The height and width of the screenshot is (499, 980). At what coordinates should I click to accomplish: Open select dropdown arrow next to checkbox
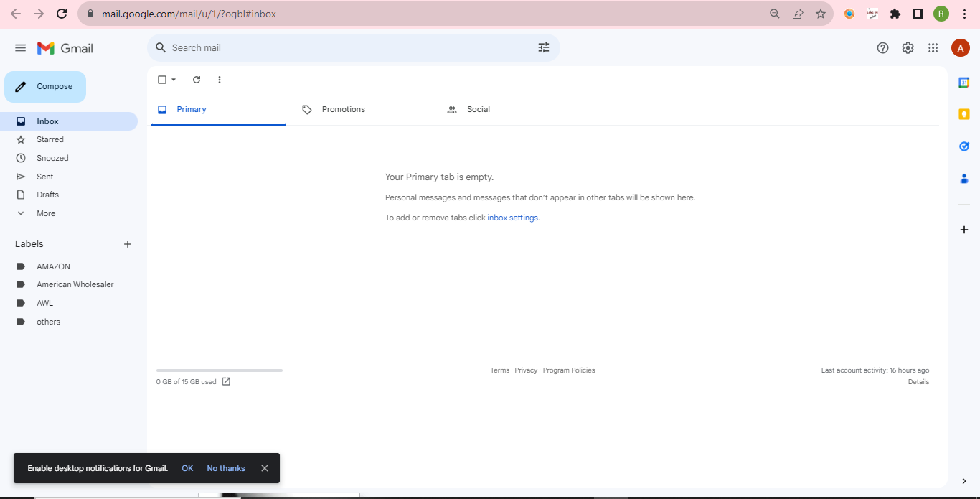tap(174, 80)
